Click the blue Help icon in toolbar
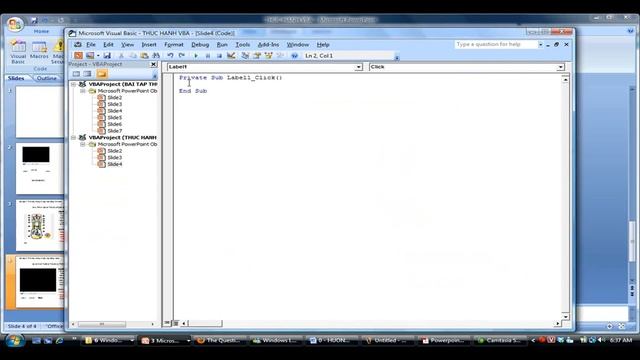This screenshot has height=360, width=640. (x=294, y=56)
